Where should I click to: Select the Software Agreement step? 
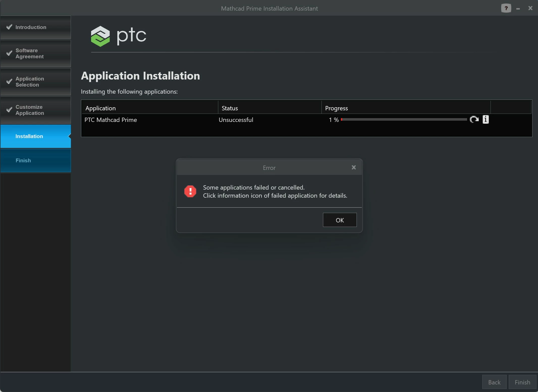click(30, 54)
